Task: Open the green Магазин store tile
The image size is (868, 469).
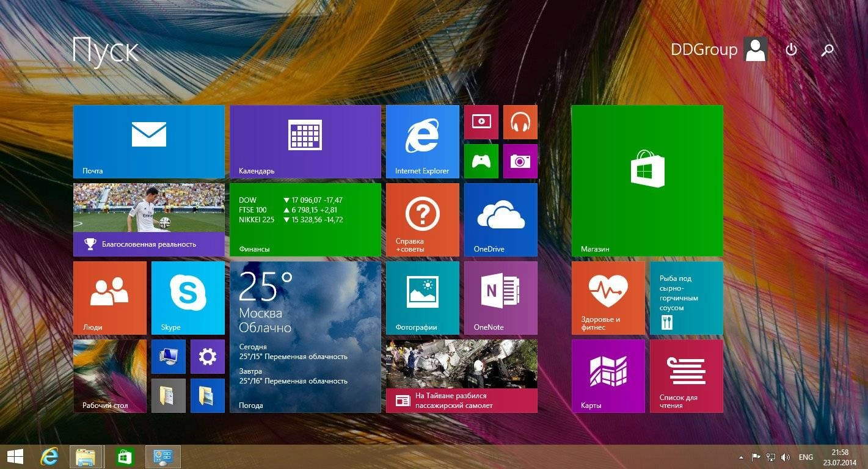Action: pos(646,180)
